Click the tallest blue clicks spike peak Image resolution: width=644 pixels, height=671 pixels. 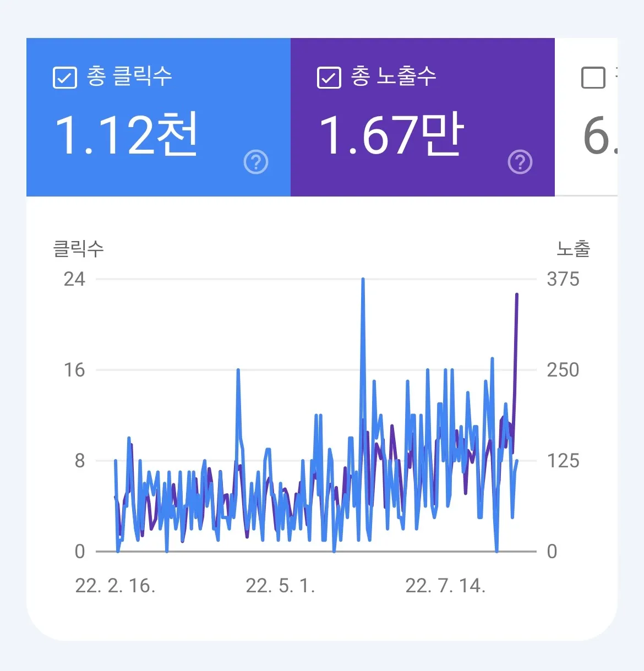click(x=363, y=280)
